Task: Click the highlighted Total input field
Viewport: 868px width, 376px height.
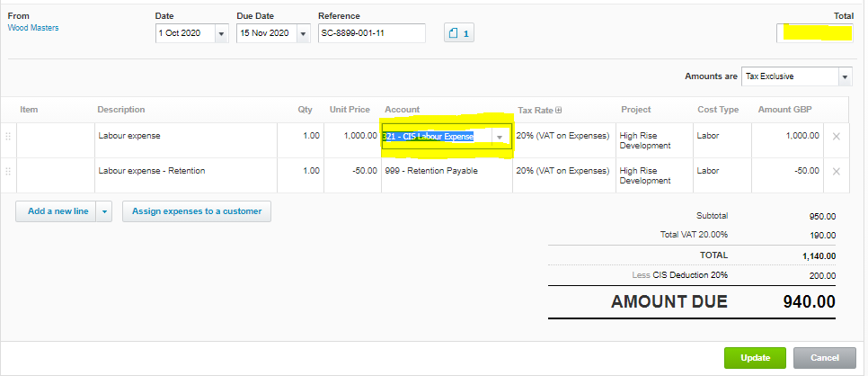Action: (814, 33)
